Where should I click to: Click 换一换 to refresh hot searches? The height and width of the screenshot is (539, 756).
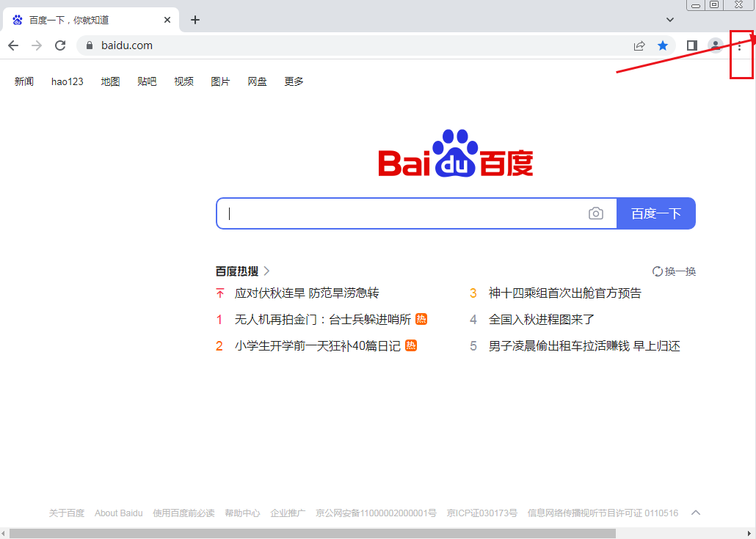(674, 270)
